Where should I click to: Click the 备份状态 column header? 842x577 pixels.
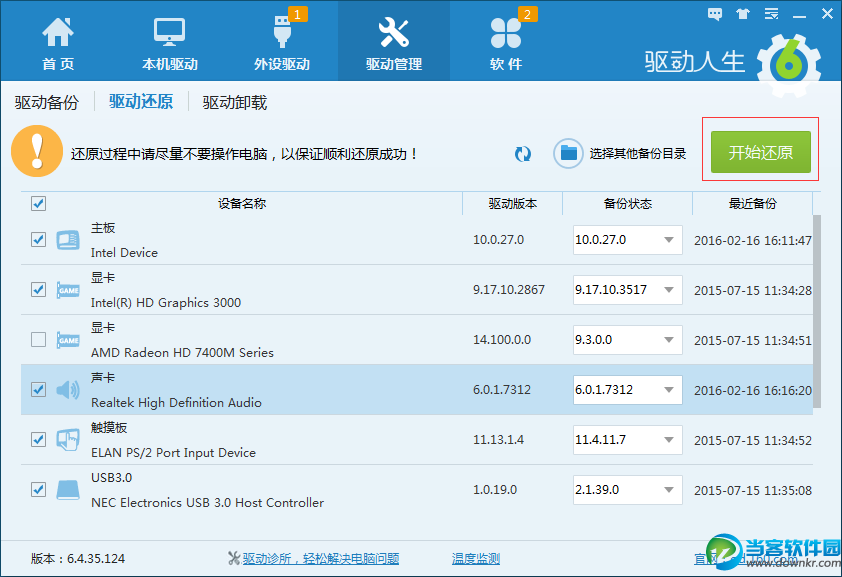pos(627,203)
